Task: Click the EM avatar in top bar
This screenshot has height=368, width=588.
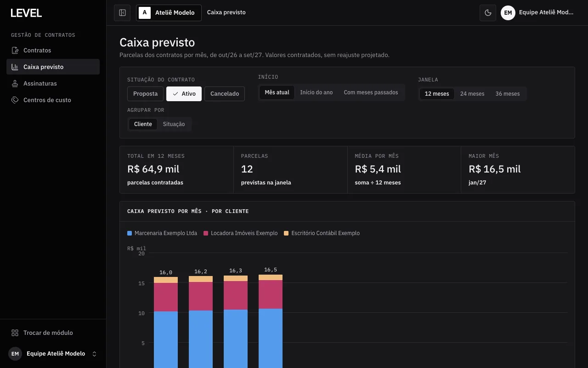Action: tap(508, 13)
